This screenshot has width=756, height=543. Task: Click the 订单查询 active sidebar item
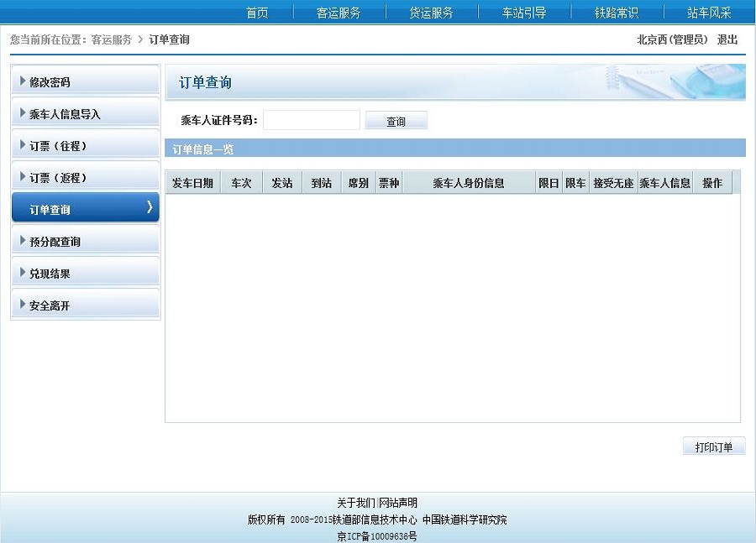click(x=85, y=209)
